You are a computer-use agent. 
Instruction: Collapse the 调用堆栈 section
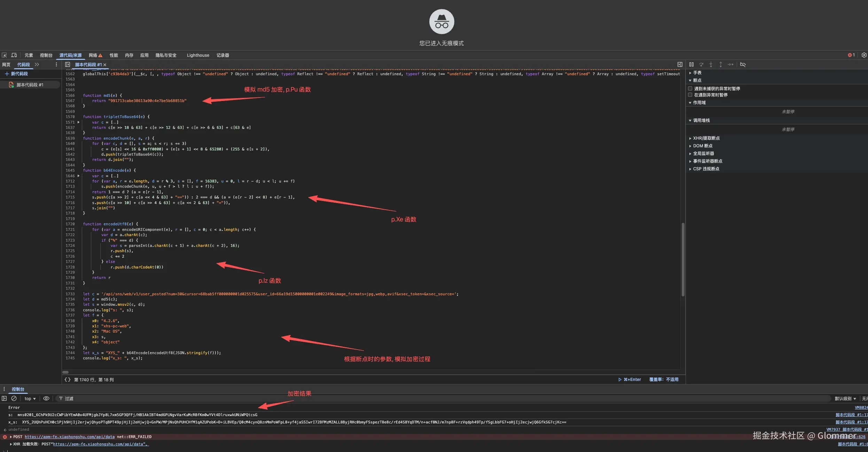click(x=701, y=120)
